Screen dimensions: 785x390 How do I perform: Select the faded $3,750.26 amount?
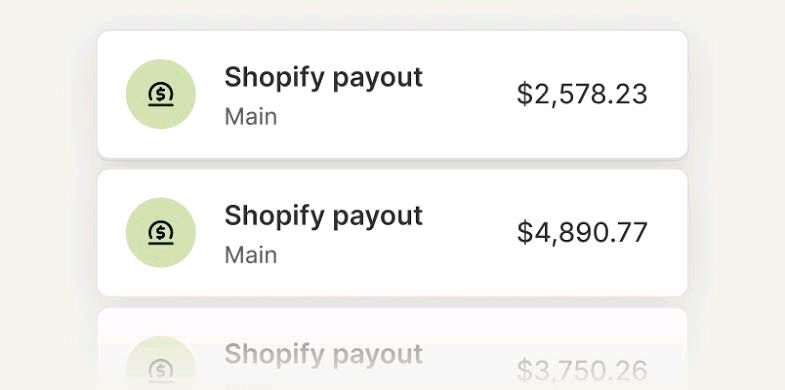point(582,371)
